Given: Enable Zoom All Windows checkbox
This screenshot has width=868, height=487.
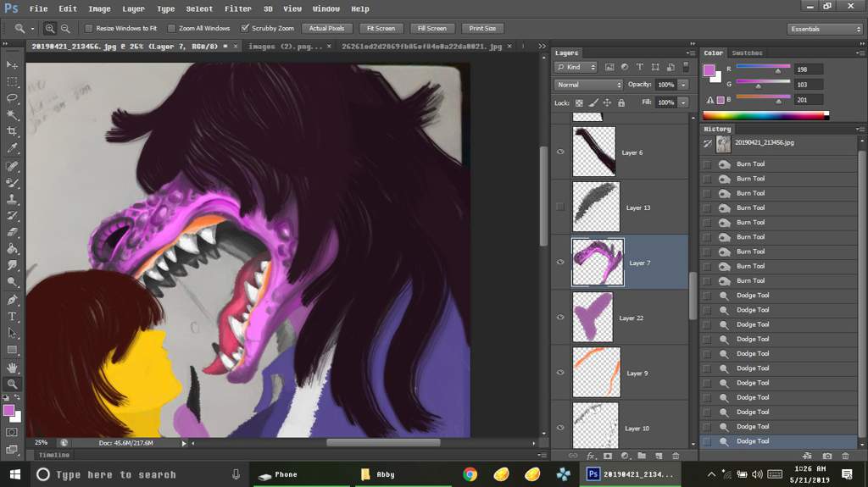Looking at the screenshot, I should point(171,28).
